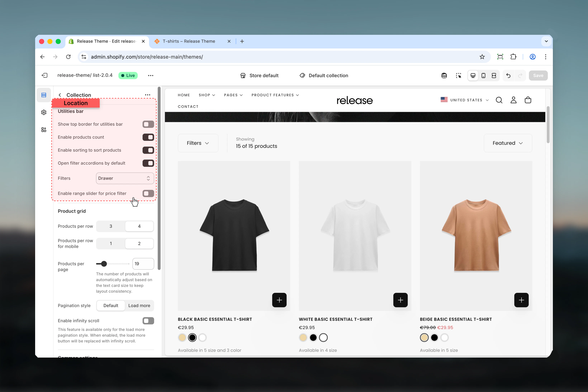Set mobile products per row to 2

pos(139,244)
